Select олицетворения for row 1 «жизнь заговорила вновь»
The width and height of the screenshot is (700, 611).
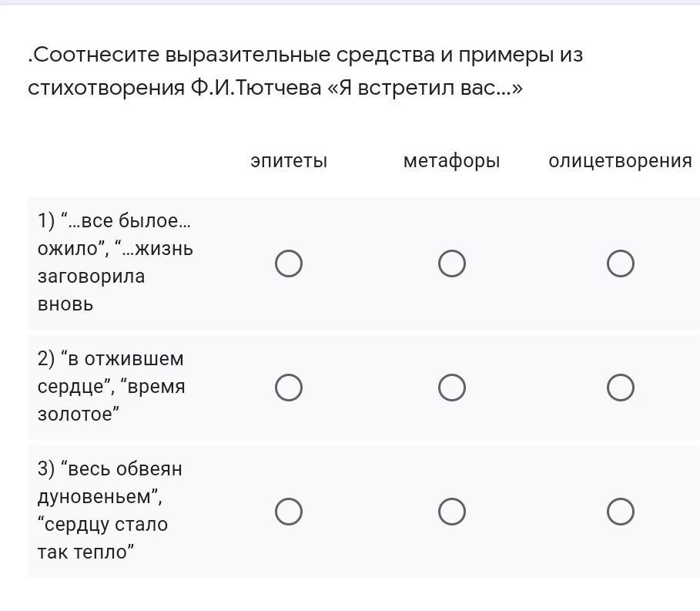[x=620, y=264]
